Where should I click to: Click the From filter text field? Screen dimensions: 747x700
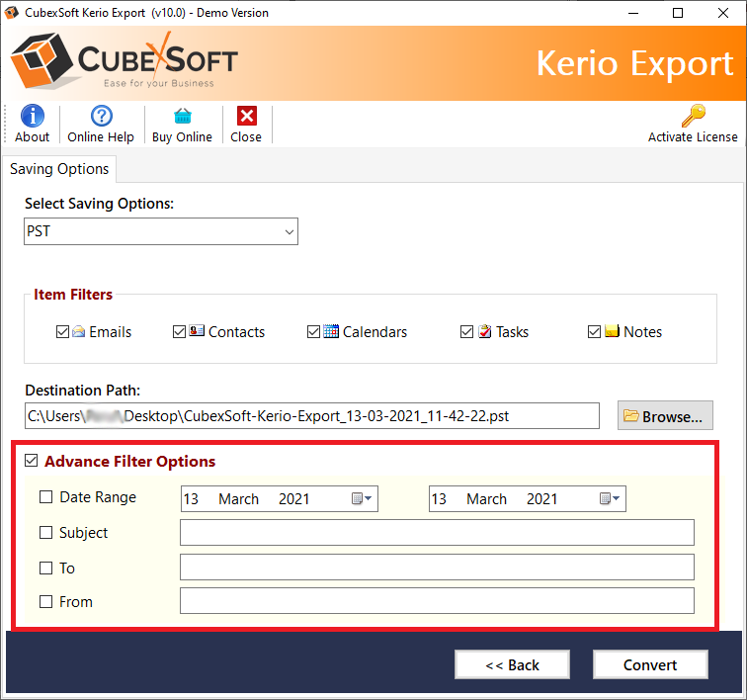[x=437, y=601]
